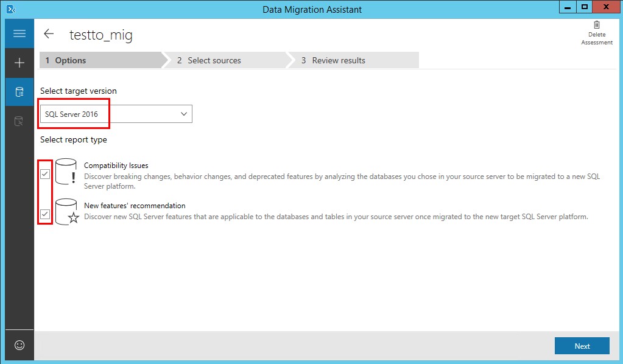Uncheck the New features' recommendation checkbox

click(45, 214)
